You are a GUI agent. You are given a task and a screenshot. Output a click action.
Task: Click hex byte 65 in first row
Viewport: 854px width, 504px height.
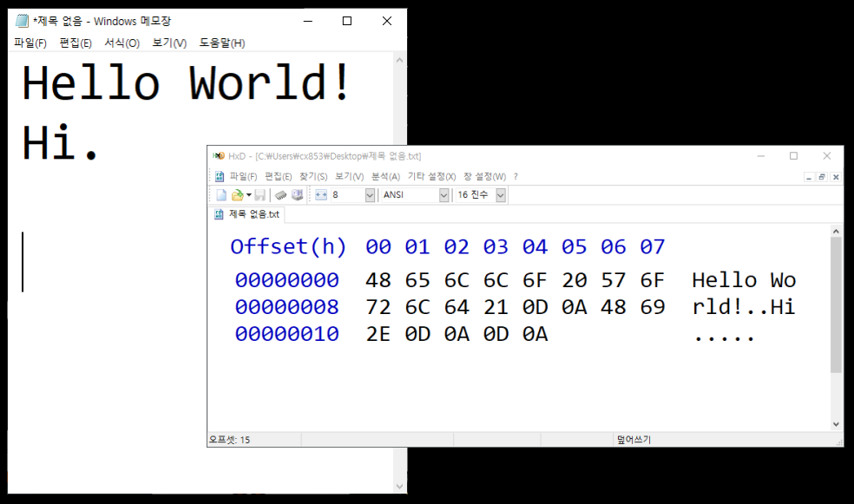pos(417,280)
